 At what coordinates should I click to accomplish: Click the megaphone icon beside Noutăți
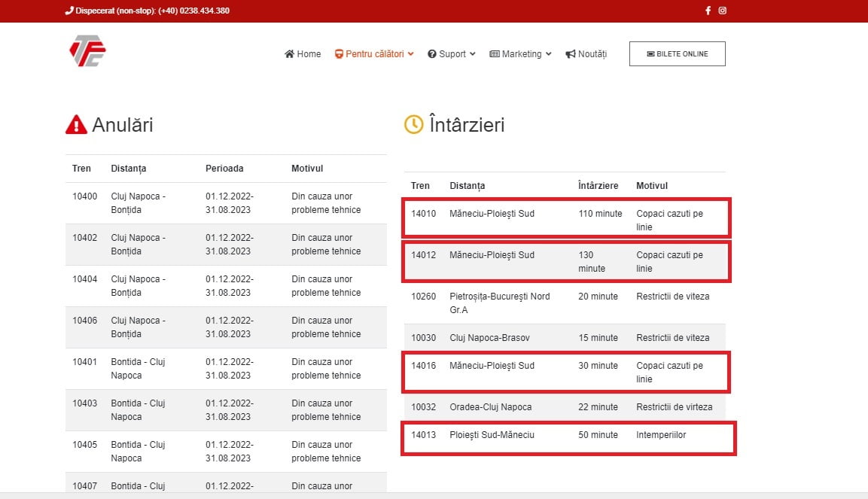click(x=570, y=53)
